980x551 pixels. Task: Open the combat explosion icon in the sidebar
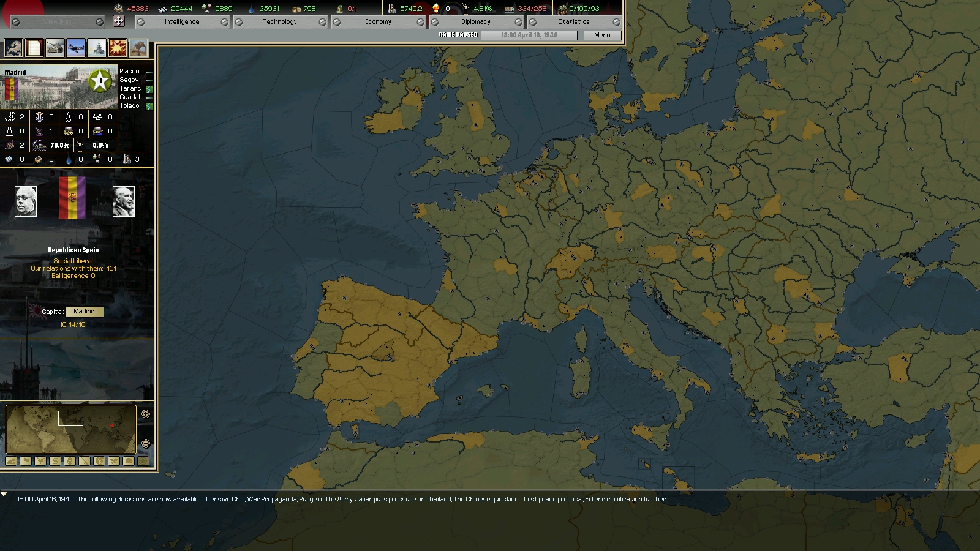coord(116,47)
